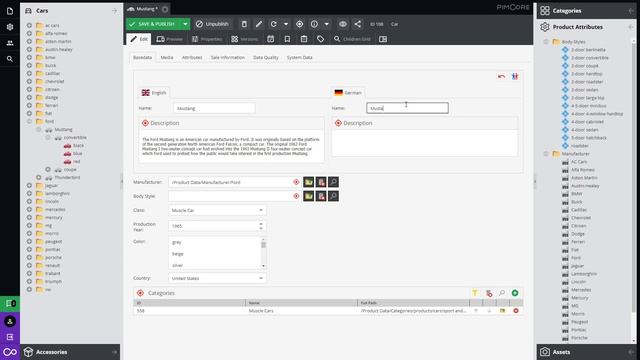Open the settings gear in the left sidebar
The width and height of the screenshot is (640, 360).
coord(10,27)
